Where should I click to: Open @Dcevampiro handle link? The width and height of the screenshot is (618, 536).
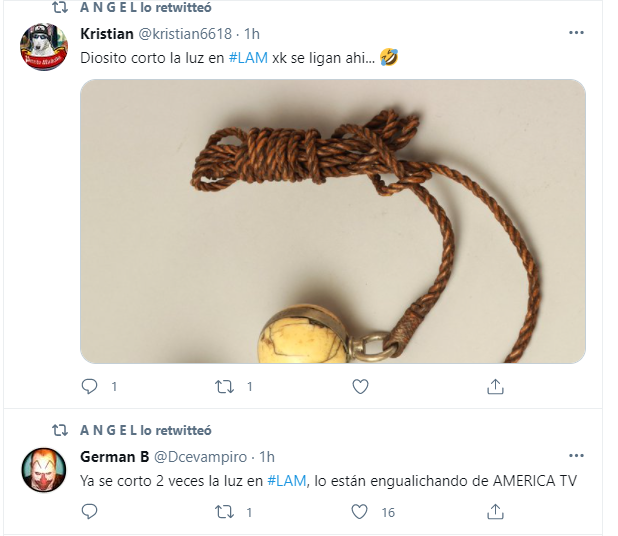pos(200,457)
